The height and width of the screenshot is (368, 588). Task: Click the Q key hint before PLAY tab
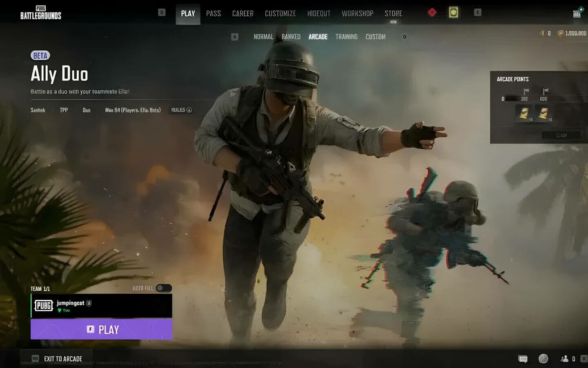pyautogui.click(x=162, y=12)
